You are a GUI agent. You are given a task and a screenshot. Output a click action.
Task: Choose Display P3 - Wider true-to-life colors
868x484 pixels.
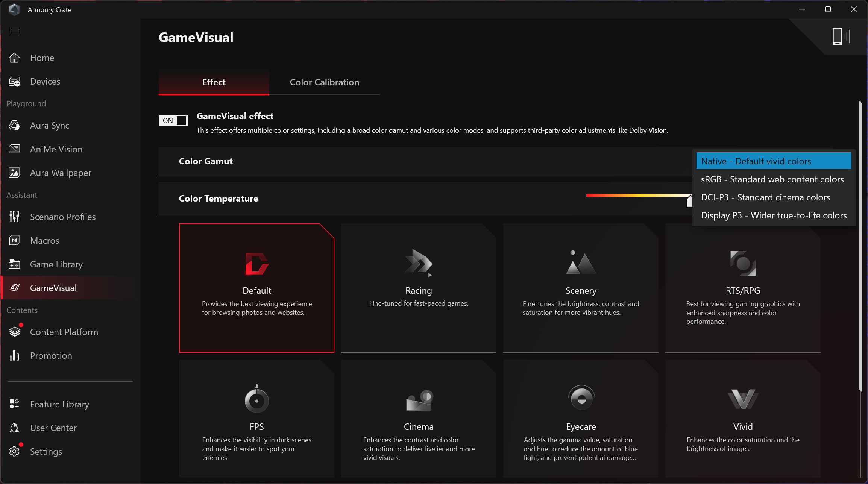[x=774, y=215]
